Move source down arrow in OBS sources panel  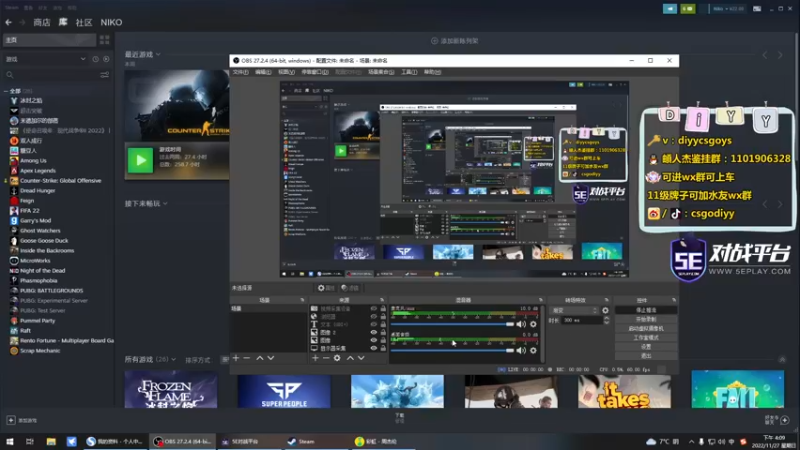(x=361, y=358)
